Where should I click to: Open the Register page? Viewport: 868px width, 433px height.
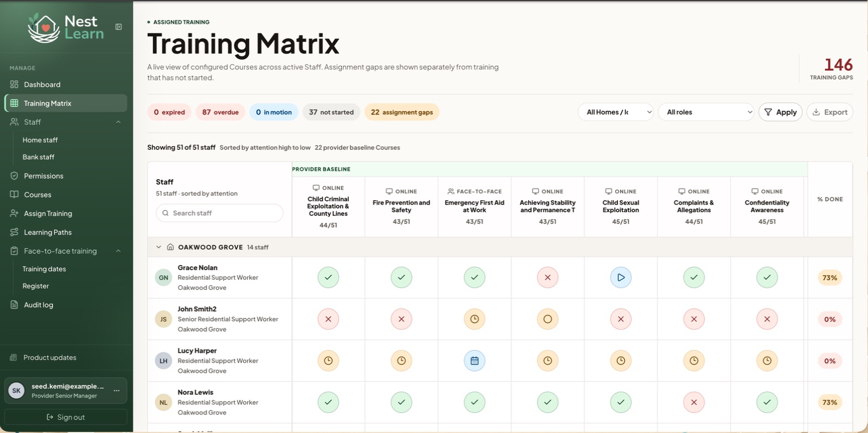[x=35, y=286]
